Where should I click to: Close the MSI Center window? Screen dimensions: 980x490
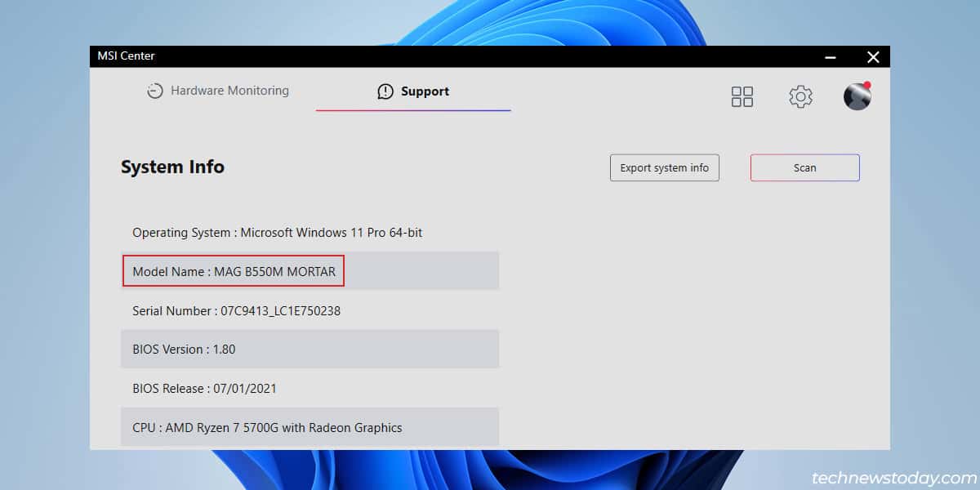873,57
